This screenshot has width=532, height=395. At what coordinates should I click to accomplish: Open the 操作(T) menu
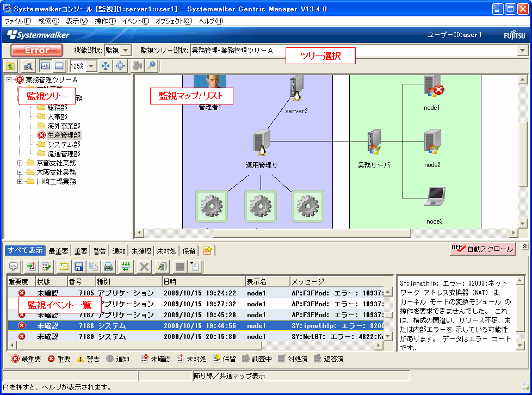point(105,21)
